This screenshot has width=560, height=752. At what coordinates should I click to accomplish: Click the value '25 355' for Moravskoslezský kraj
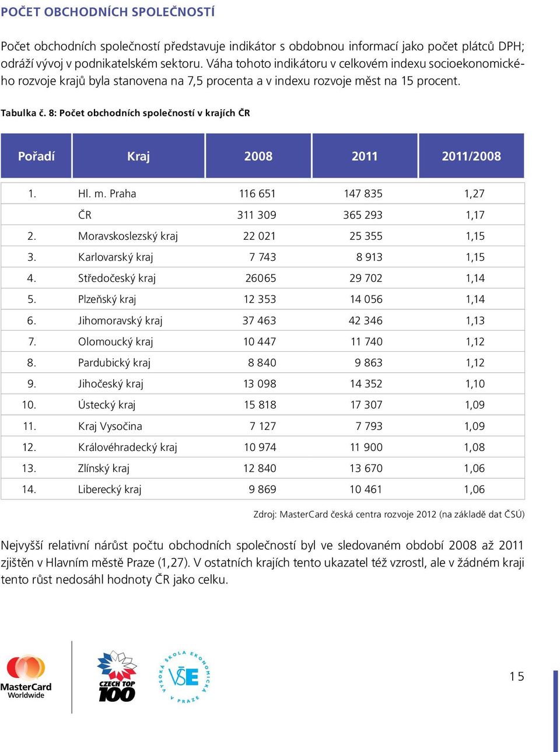coord(366,236)
